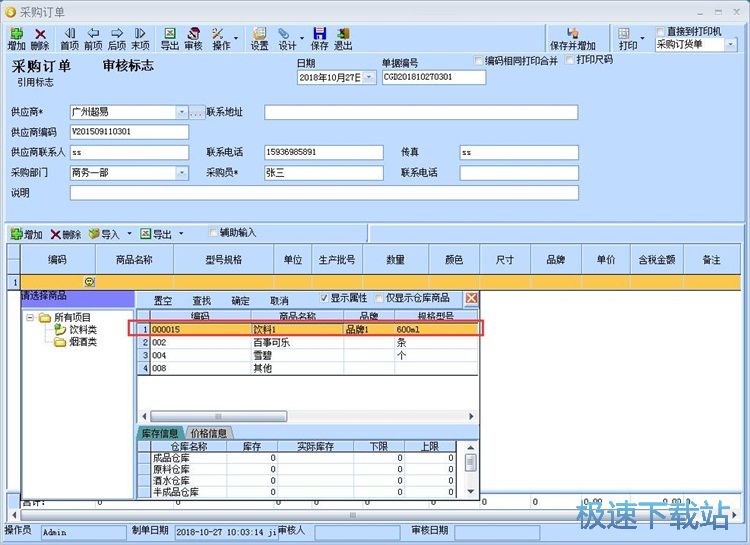Open the 打印 dropdown arrow
Screen dimensions: 750x545
click(x=642, y=38)
